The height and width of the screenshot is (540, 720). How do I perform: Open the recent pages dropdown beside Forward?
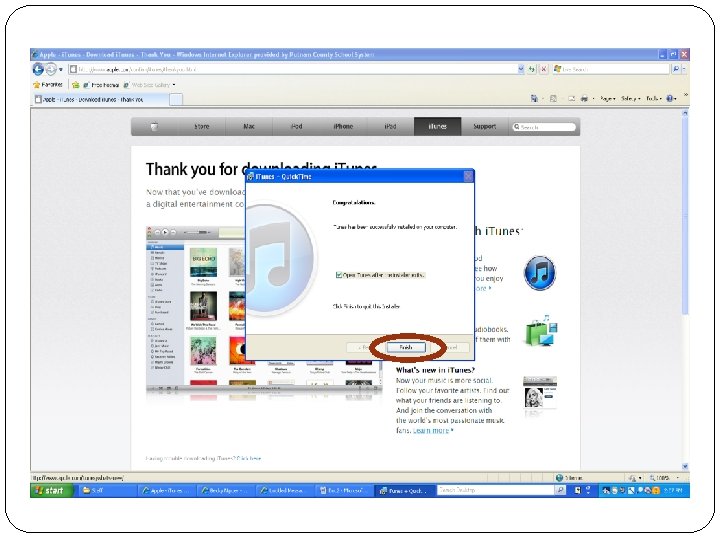pos(61,70)
